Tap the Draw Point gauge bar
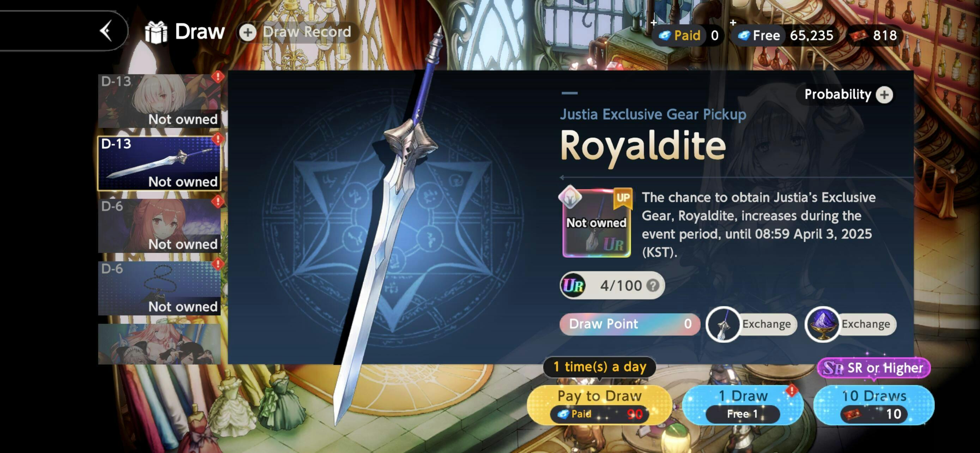This screenshot has width=980, height=453. [630, 324]
